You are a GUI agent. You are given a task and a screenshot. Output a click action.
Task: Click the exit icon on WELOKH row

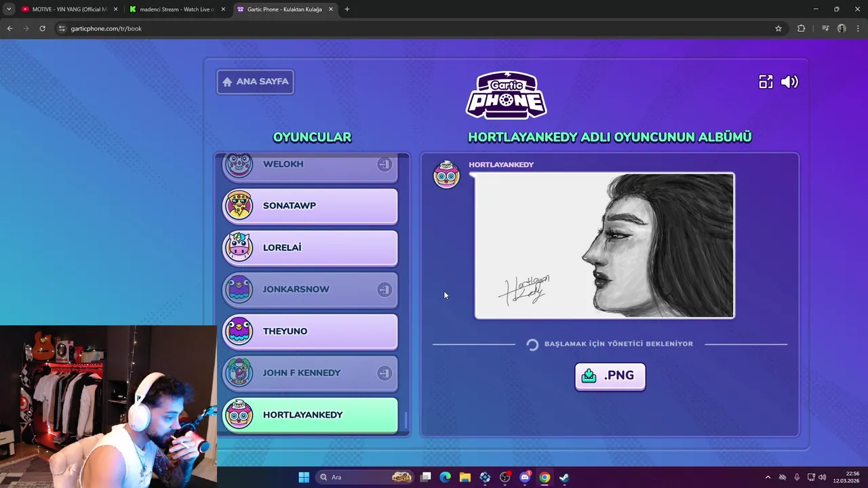384,164
